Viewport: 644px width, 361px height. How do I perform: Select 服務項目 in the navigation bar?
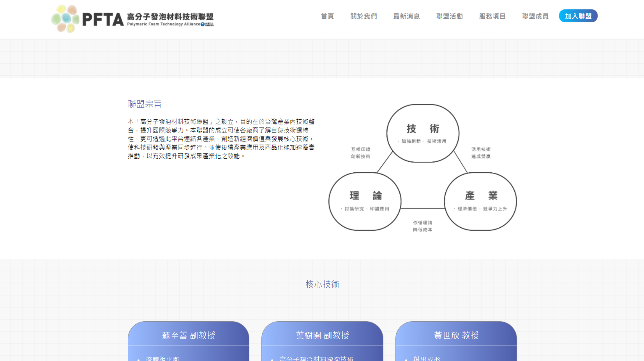point(492,16)
